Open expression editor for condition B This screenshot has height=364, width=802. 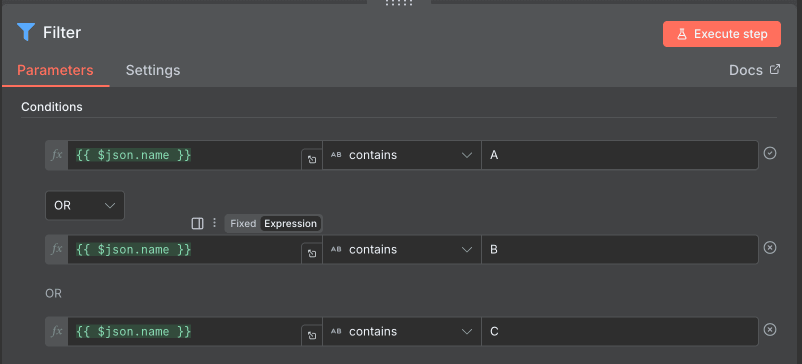311,254
